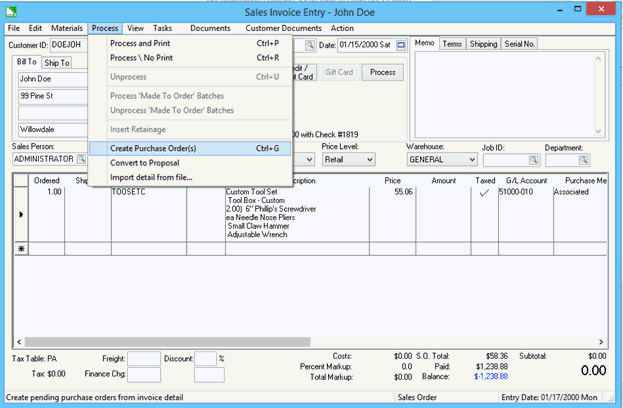Choose Process and Print
This screenshot has height=408, width=623.
tap(190, 43)
